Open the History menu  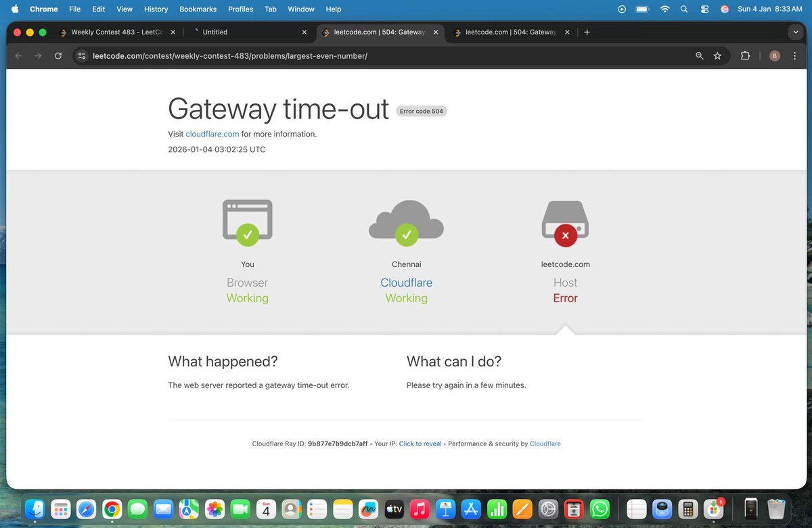[156, 9]
